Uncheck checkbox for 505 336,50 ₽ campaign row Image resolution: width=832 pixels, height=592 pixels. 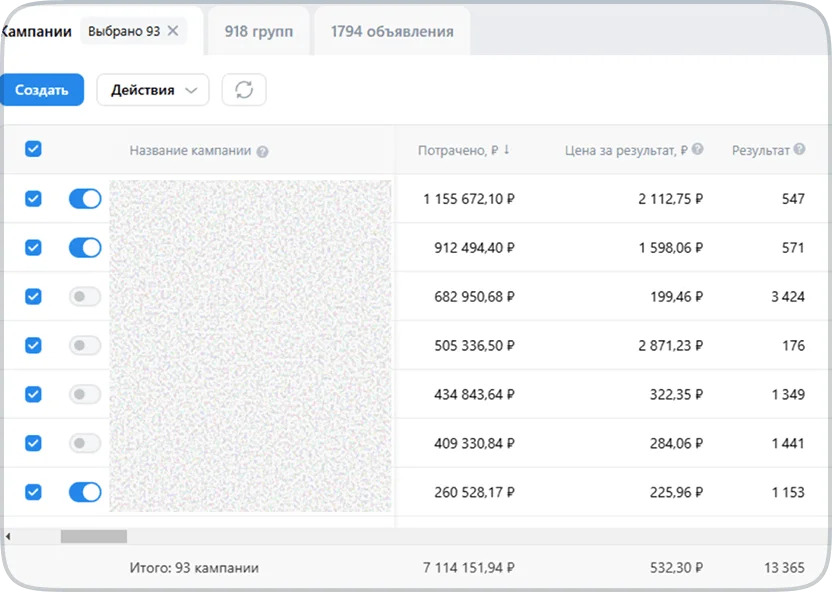(33, 345)
